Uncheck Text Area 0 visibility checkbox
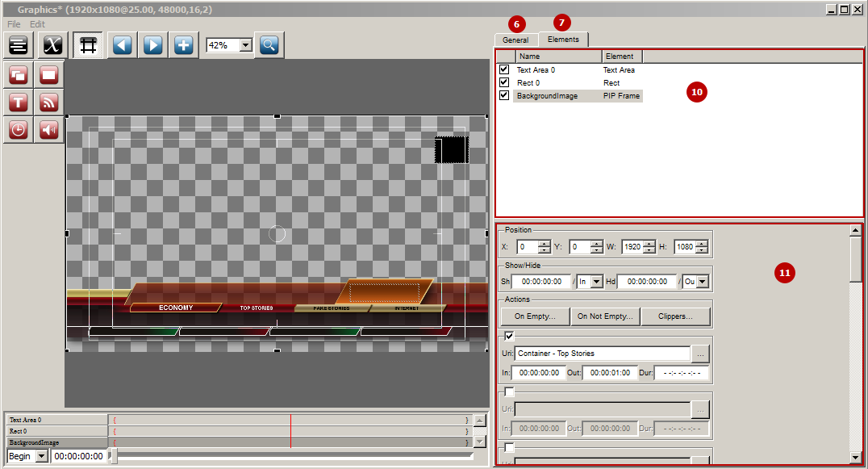Screen dimensions: 868x469 [x=503, y=69]
